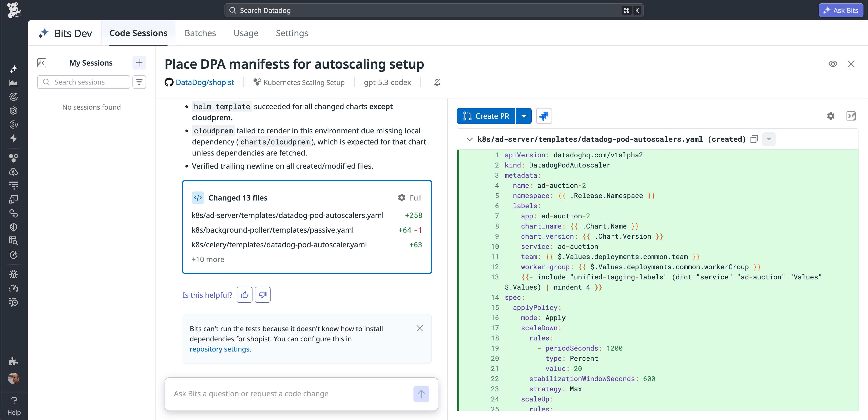Viewport: 868px width, 420px height.
Task: Dismiss the Bits can't run tests notice
Action: click(x=419, y=328)
